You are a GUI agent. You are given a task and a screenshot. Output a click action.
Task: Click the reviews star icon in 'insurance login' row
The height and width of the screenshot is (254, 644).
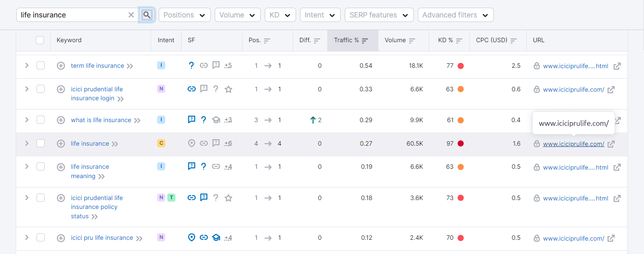[229, 89]
